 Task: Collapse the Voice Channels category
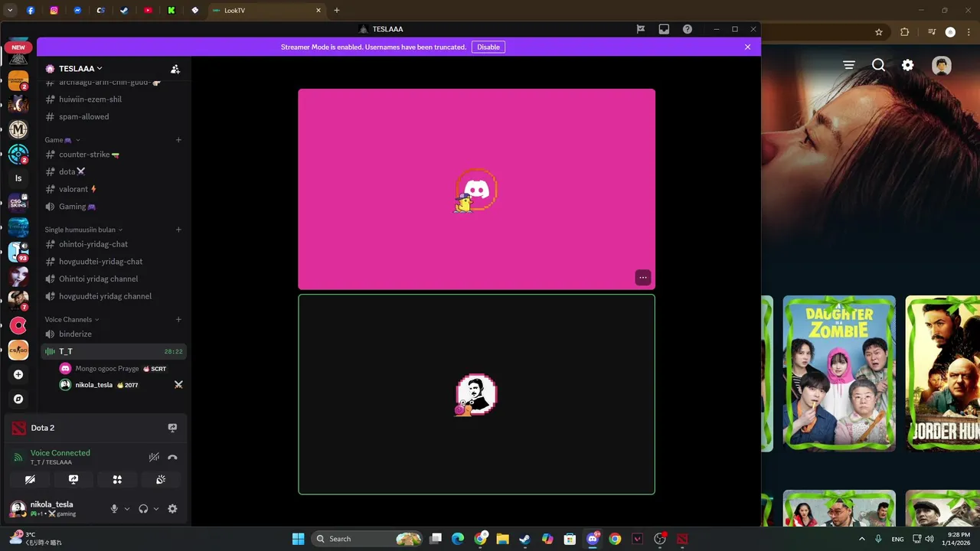[x=72, y=319]
